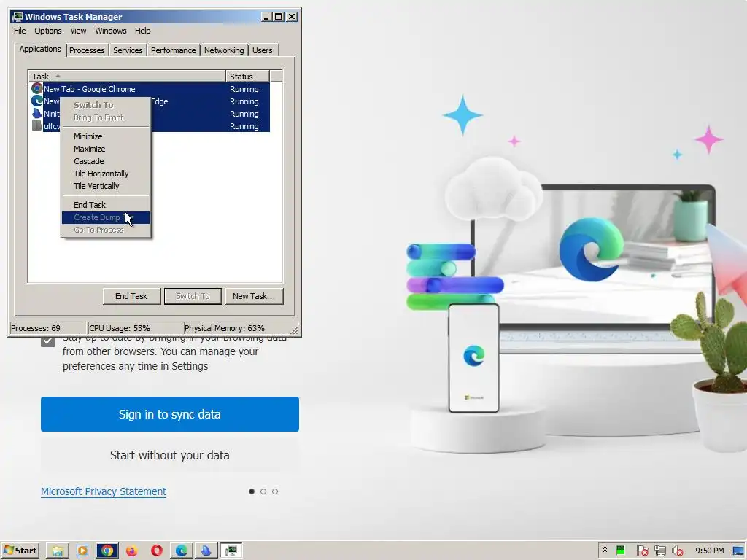This screenshot has width=747, height=560.
Task: Switch to Google Chrome in the taskbar
Action: [x=107, y=551]
